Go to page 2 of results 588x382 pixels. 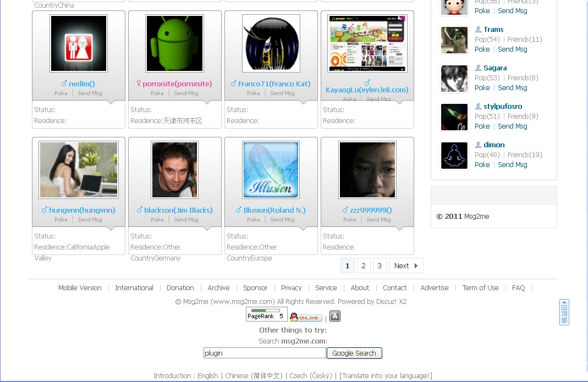[x=364, y=265]
